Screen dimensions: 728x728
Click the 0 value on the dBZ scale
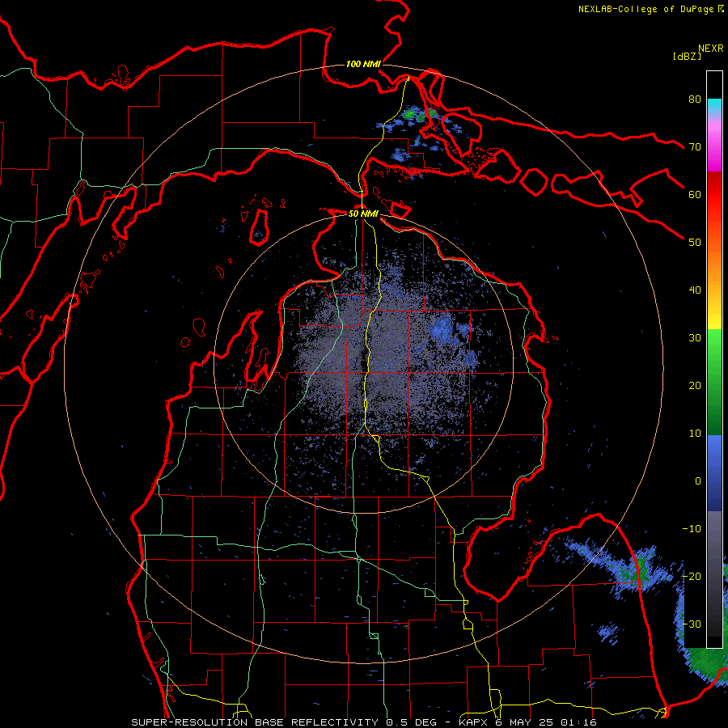click(698, 481)
